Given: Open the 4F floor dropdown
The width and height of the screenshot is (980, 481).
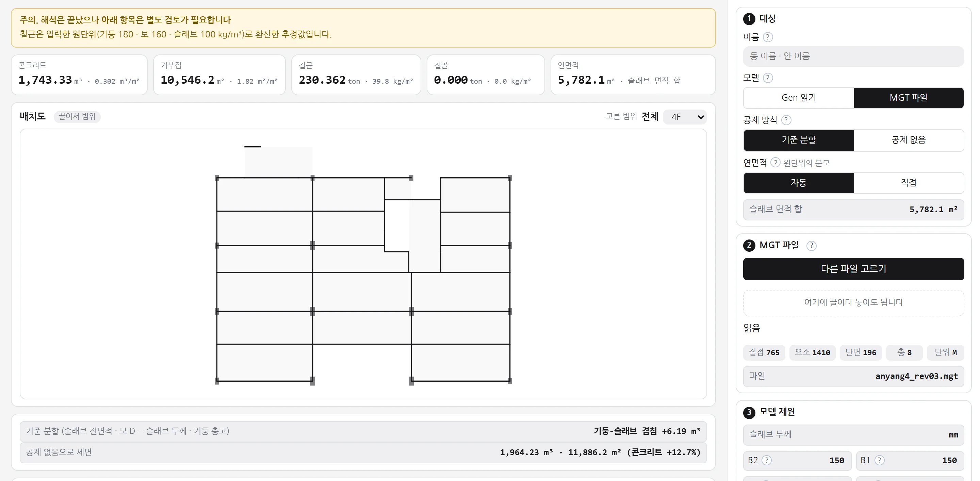Looking at the screenshot, I should (685, 117).
